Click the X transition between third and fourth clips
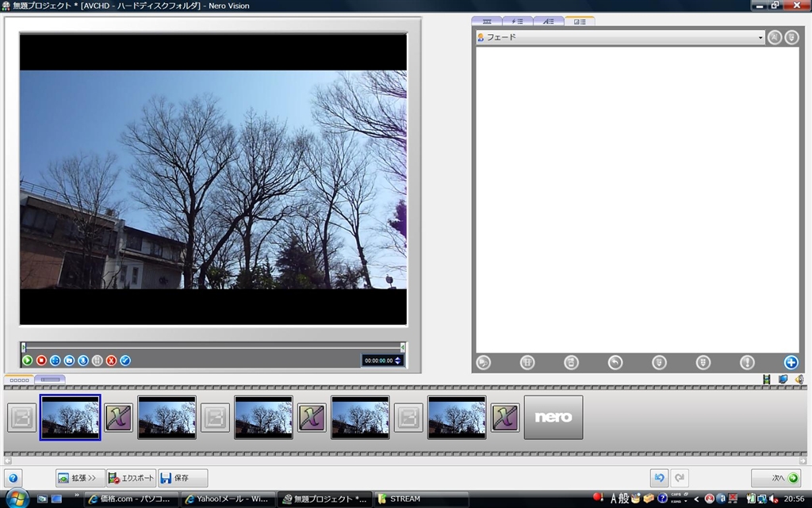This screenshot has width=812, height=508. 312,418
